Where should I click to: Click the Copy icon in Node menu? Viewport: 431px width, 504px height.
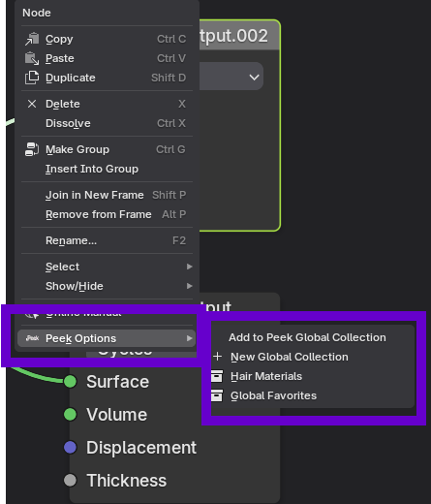tap(32, 39)
